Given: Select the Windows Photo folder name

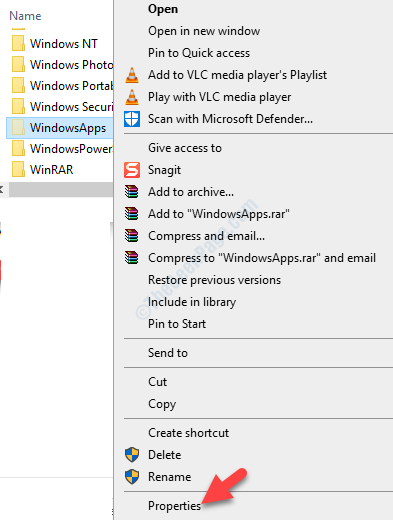Looking at the screenshot, I should [71, 65].
